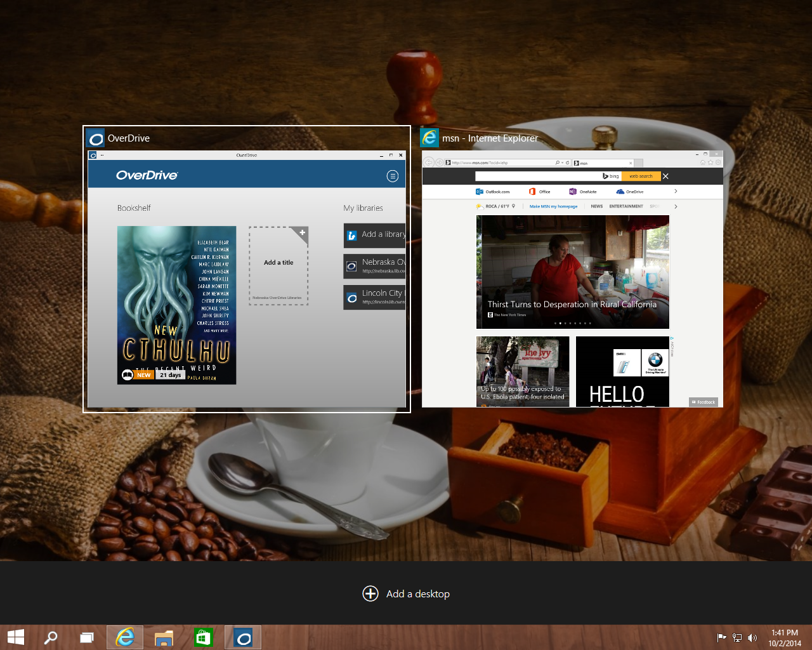This screenshot has width=812, height=650.
Task: Open the Lincoln City library entry
Action: [374, 297]
